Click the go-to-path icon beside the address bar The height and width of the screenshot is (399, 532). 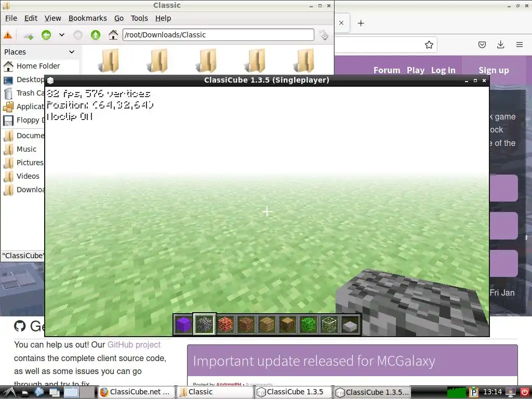tap(324, 35)
